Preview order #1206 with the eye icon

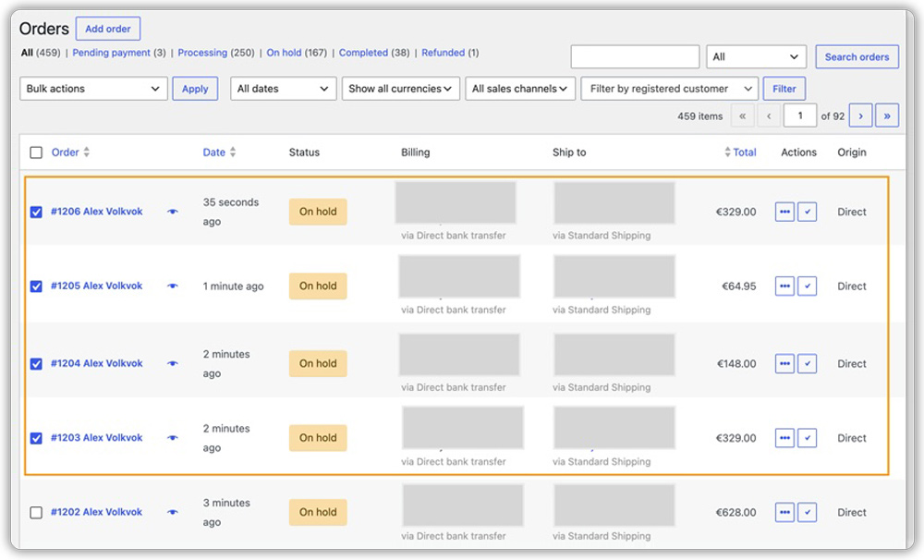(172, 212)
